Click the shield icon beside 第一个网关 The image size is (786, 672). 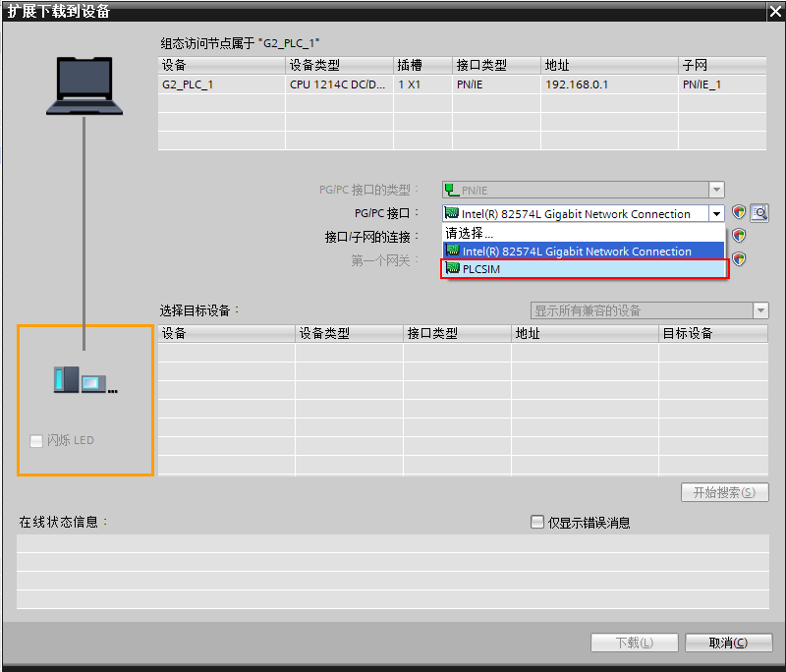pos(737,258)
